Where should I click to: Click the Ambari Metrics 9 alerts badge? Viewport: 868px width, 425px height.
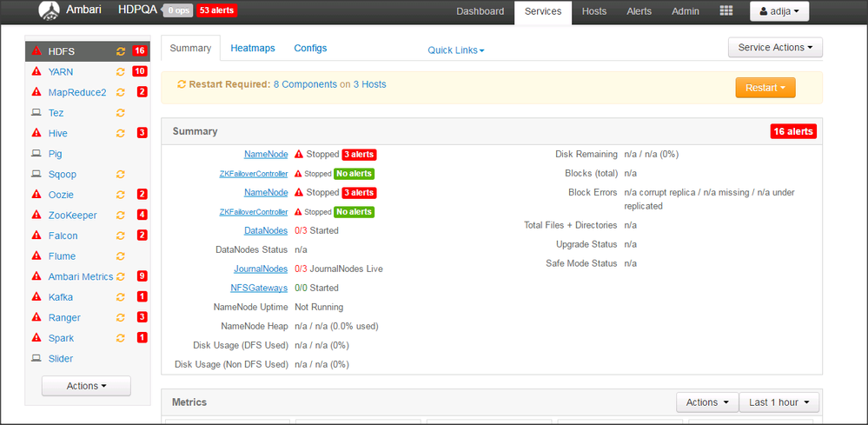click(x=142, y=276)
